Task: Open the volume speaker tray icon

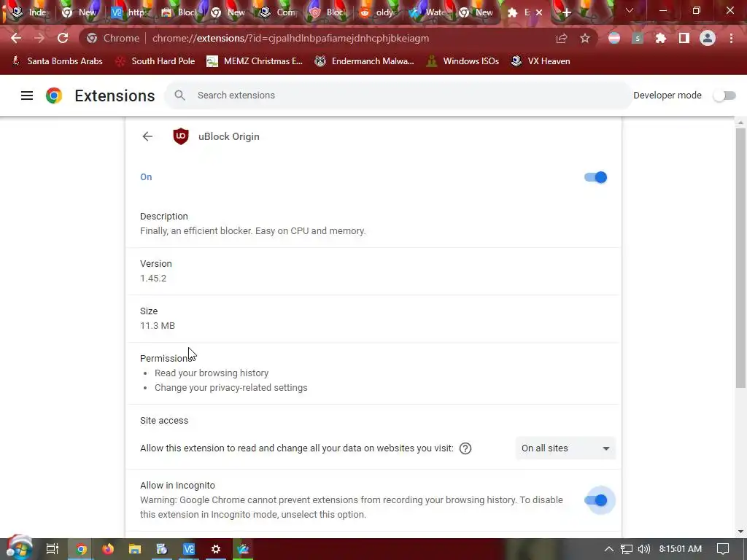Action: (643, 549)
